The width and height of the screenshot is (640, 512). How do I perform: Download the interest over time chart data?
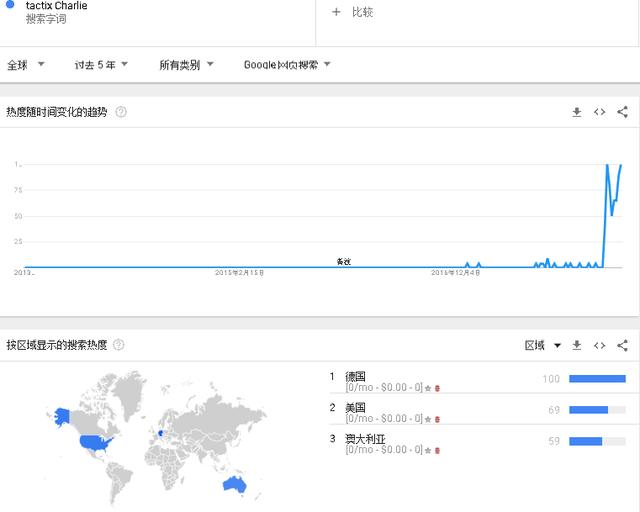[x=577, y=112]
